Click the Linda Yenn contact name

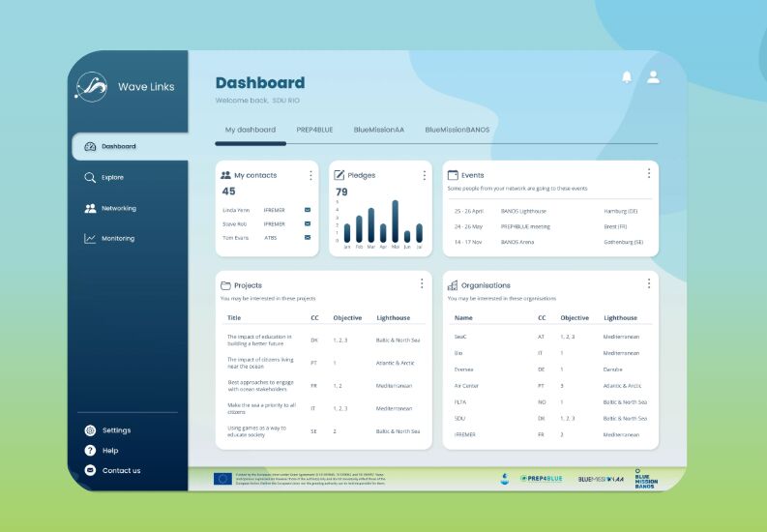click(x=236, y=210)
